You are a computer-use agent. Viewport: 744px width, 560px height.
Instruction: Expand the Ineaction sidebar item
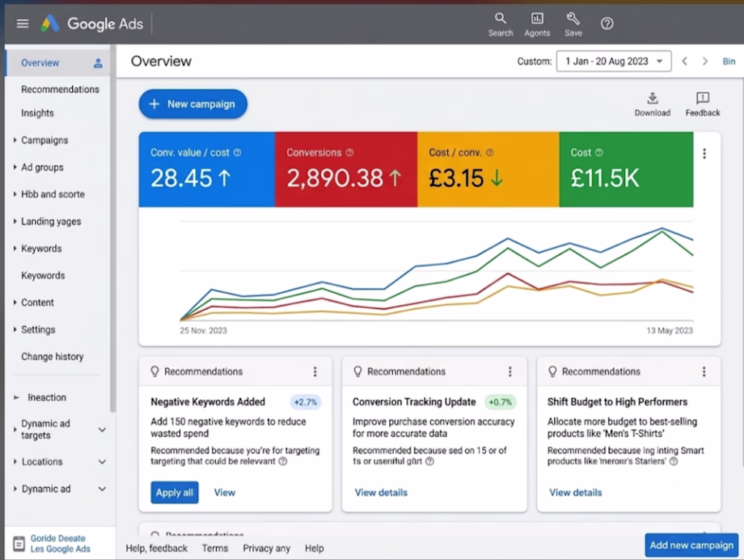(16, 398)
